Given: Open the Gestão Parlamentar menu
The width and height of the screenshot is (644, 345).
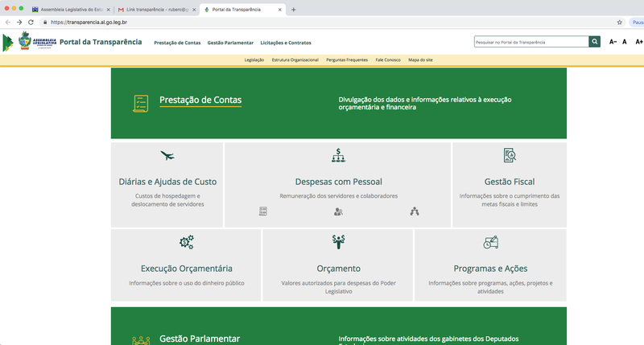Looking at the screenshot, I should (x=230, y=42).
